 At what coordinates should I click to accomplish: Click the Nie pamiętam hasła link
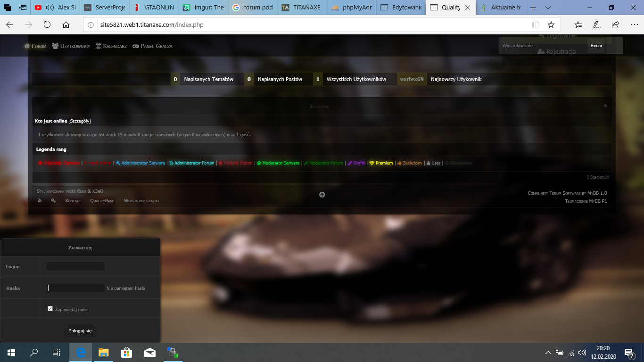point(126,288)
